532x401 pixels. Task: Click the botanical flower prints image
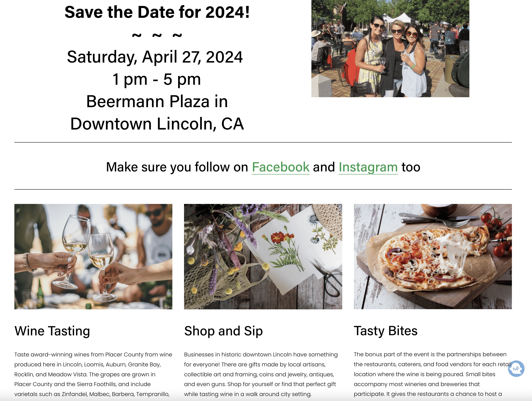coord(263,256)
